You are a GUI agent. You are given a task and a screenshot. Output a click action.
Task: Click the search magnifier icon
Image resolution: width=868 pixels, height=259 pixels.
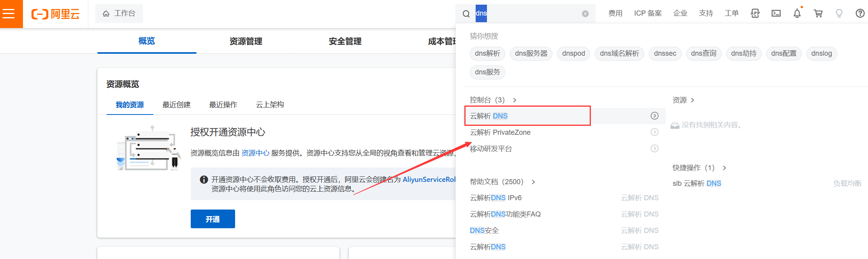pos(466,14)
